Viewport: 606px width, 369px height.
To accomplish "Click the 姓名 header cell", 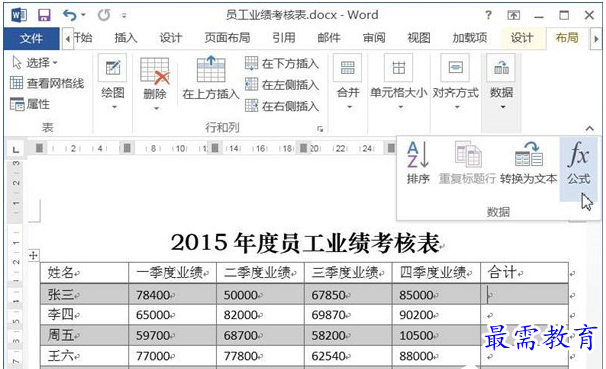I will [x=84, y=273].
